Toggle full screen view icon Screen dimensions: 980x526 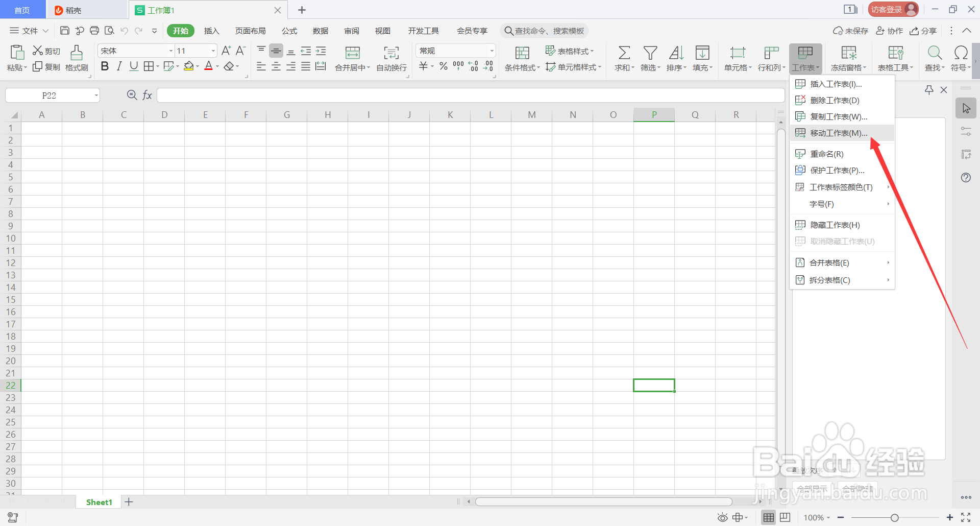(x=966, y=518)
